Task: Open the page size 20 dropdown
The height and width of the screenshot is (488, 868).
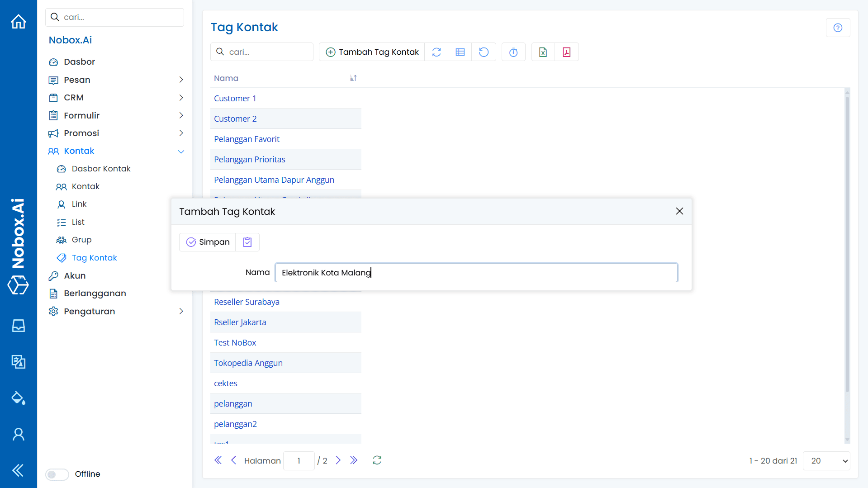Action: point(826,460)
